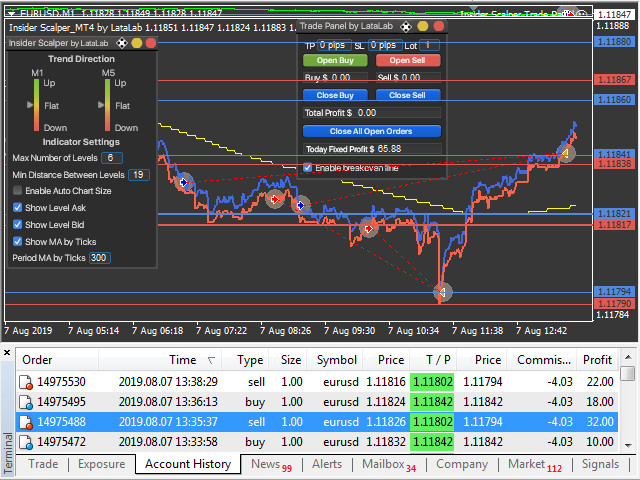Uncheck Show MA by Ticks
Screen dimensions: 640x480
(x=18, y=241)
